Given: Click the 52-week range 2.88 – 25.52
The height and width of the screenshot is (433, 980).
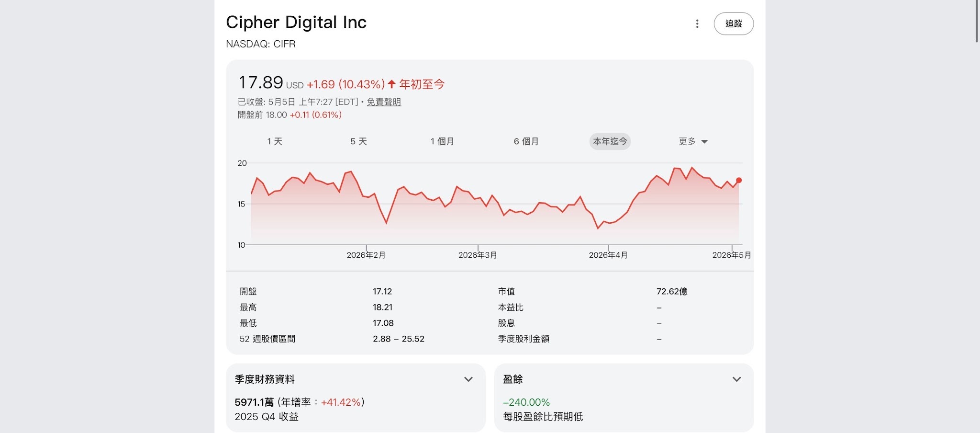Looking at the screenshot, I should [399, 339].
